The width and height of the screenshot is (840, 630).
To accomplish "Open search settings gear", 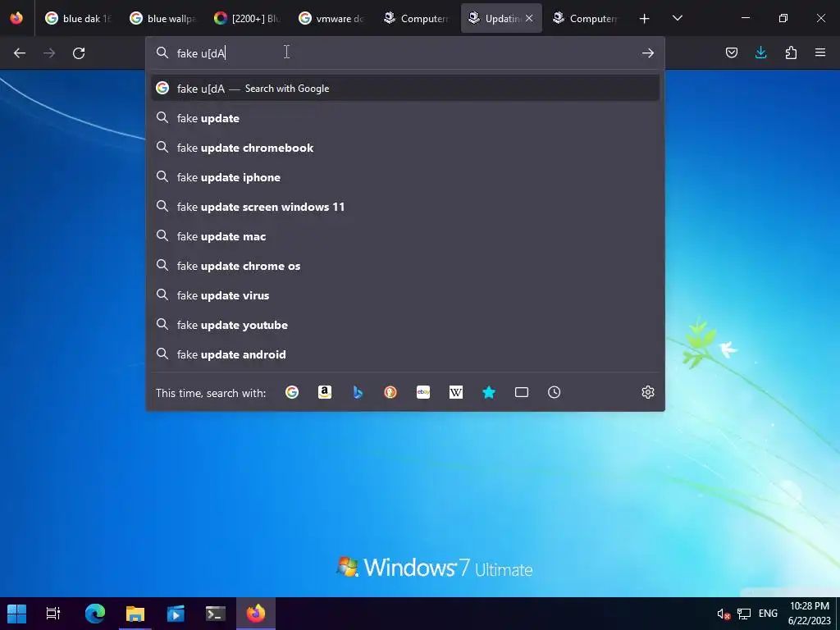I will click(x=648, y=393).
